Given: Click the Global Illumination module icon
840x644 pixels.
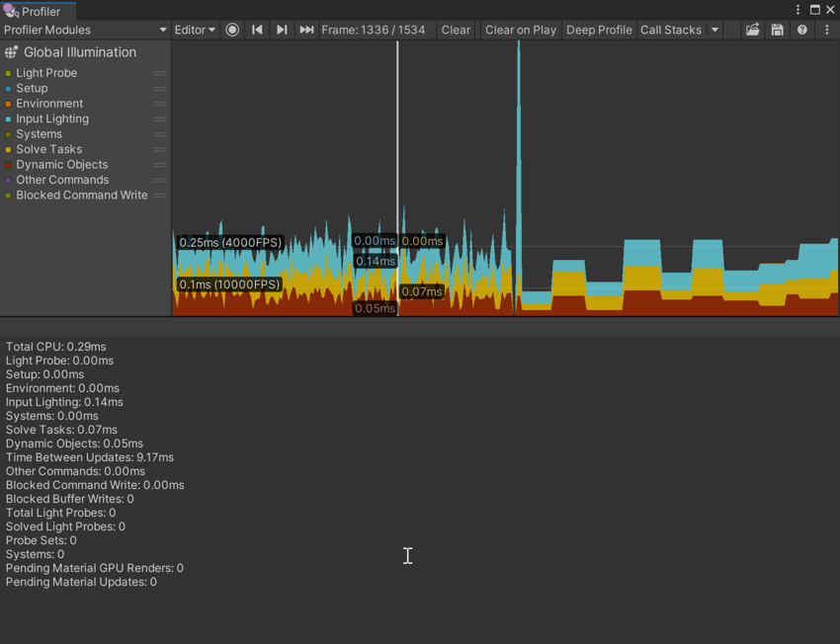Looking at the screenshot, I should (x=9, y=51).
